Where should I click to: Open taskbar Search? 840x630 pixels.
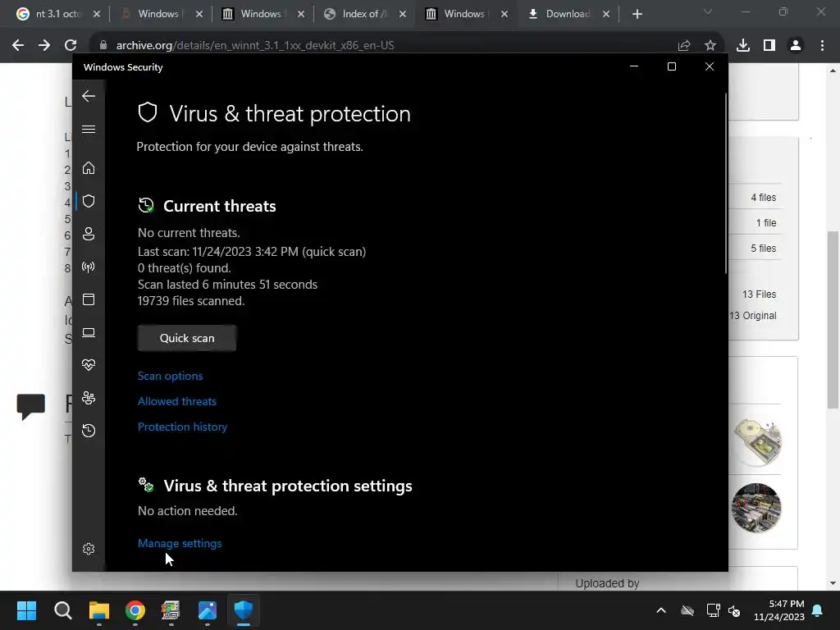pyautogui.click(x=62, y=610)
